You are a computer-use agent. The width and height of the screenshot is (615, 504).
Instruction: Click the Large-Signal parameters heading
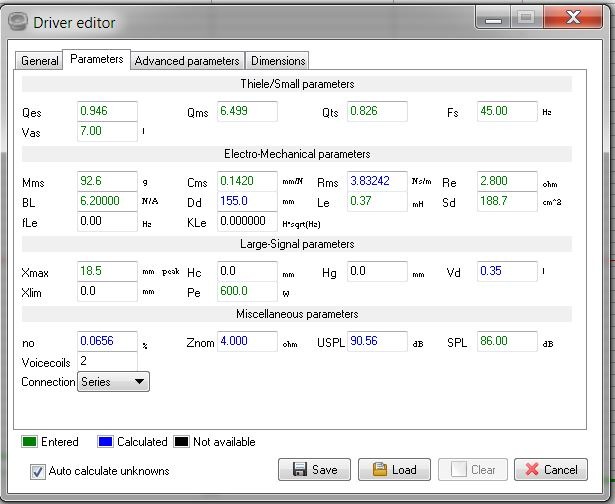(x=297, y=244)
